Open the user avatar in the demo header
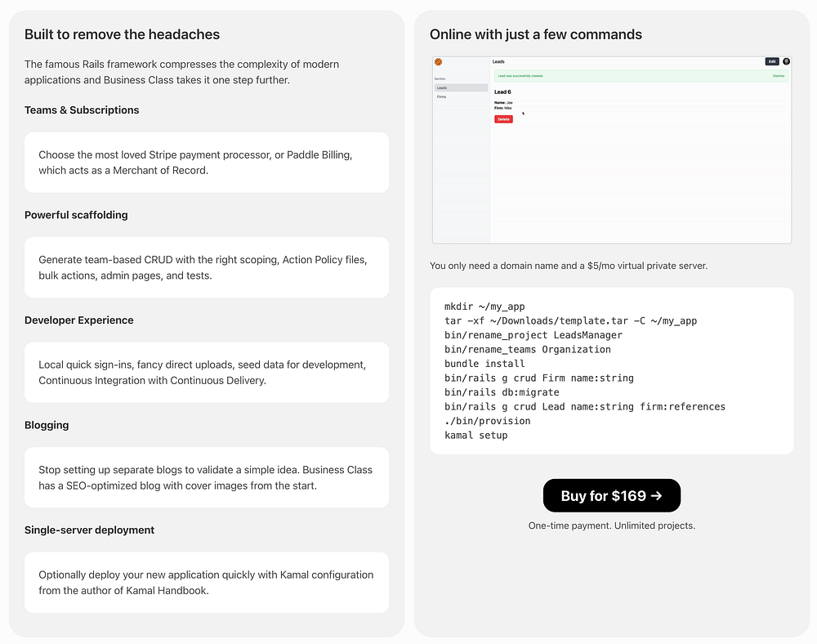The image size is (817, 644). pos(786,61)
